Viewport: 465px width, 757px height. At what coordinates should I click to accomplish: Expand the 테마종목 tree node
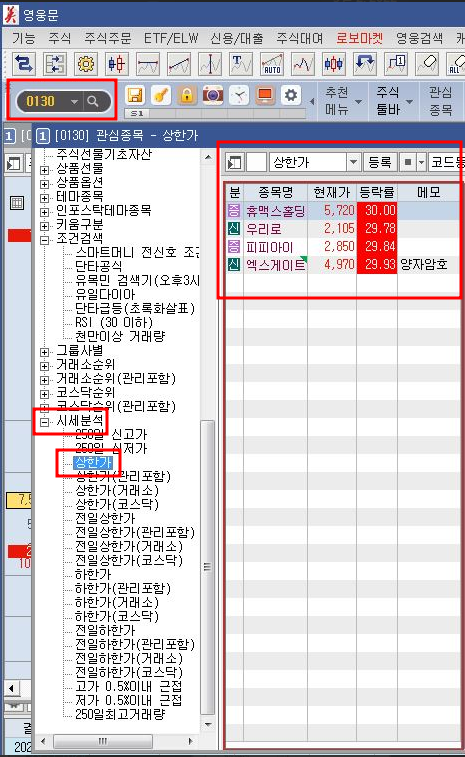tap(44, 198)
